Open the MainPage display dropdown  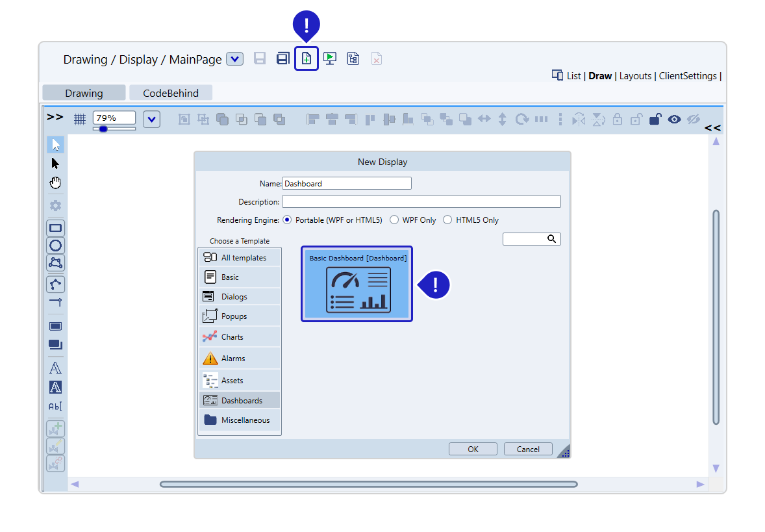(234, 59)
